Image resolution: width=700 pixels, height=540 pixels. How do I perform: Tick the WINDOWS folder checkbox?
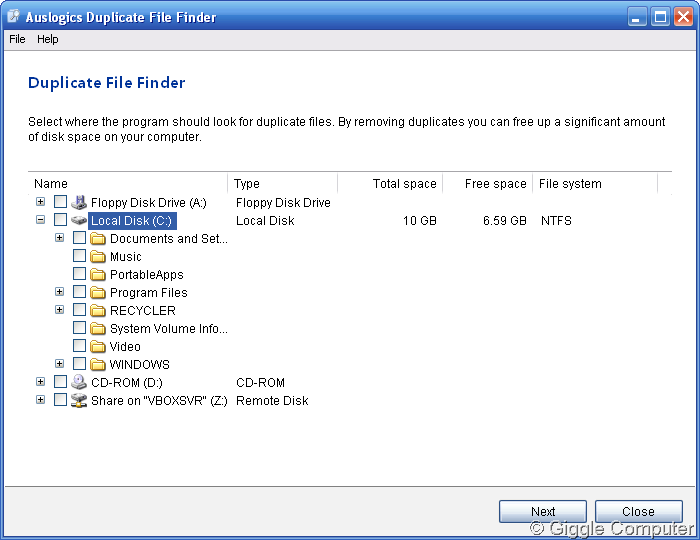[79, 364]
